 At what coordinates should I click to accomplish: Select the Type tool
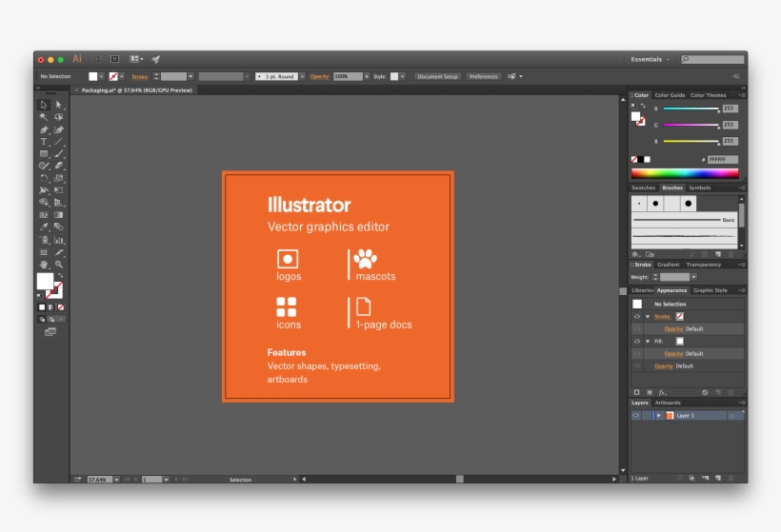[x=44, y=142]
